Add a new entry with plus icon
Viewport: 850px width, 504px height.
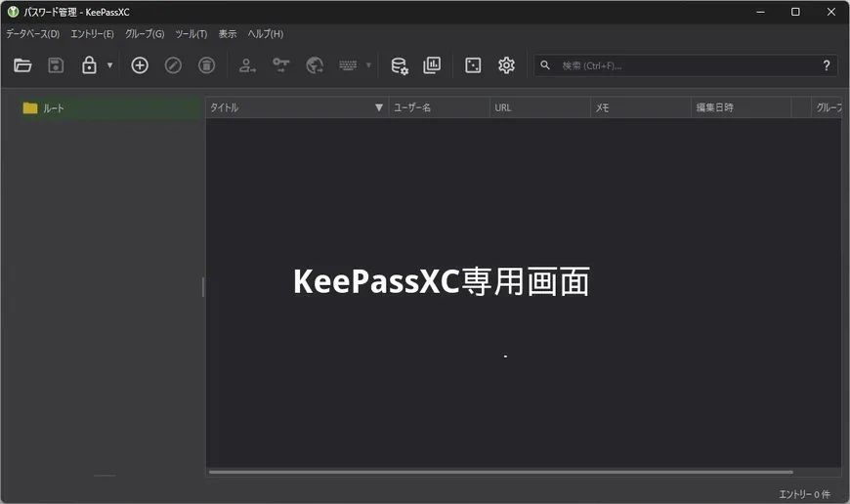coord(140,65)
